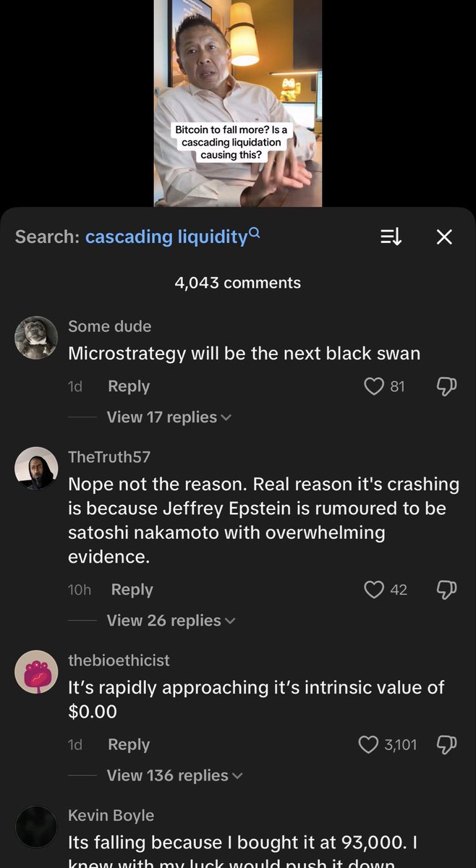Open the comment sort options icon
This screenshot has height=868, width=476.
391,237
